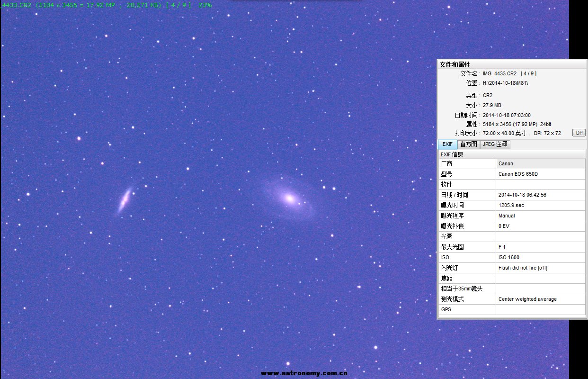Switch to the EXIF tab
Image resolution: width=588 pixels, height=379 pixels.
click(x=447, y=144)
